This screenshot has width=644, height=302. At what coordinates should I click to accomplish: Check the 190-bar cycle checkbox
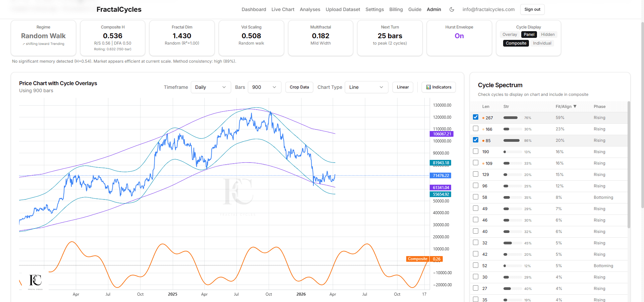click(x=475, y=151)
